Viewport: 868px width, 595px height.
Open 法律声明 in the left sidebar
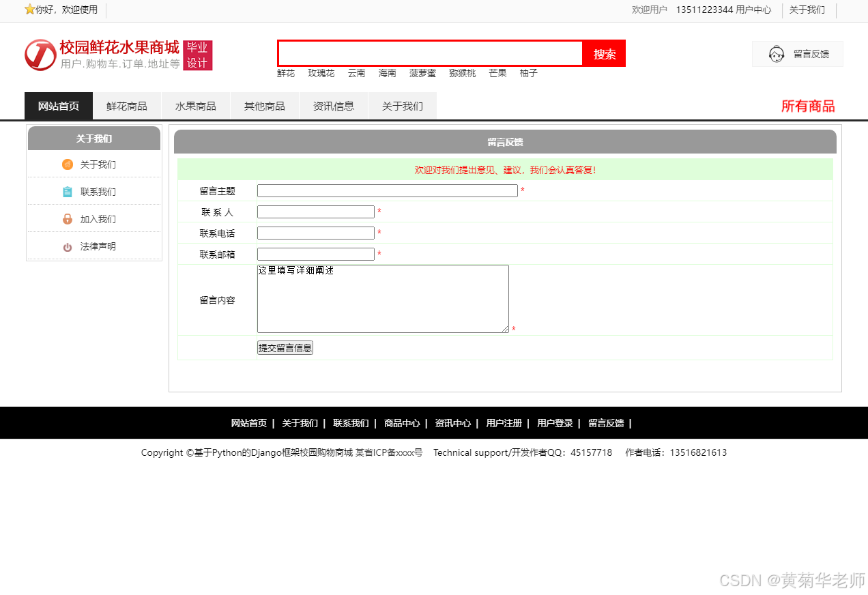tap(98, 246)
